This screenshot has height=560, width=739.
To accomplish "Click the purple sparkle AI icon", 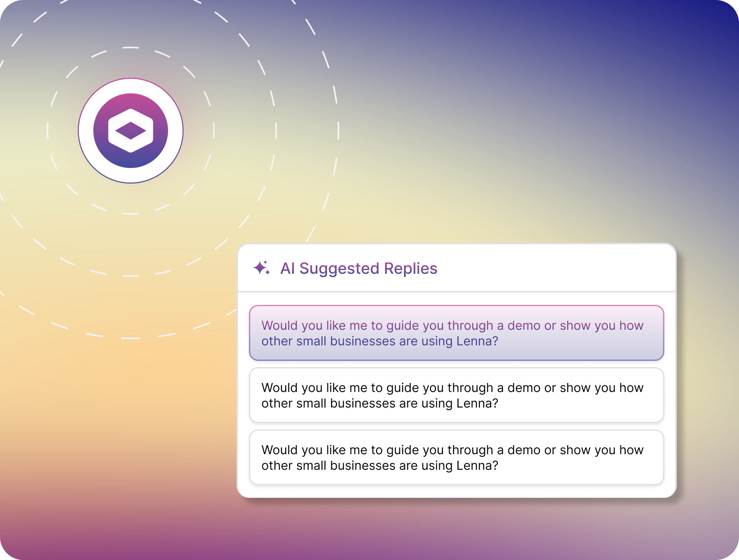I will 261,268.
